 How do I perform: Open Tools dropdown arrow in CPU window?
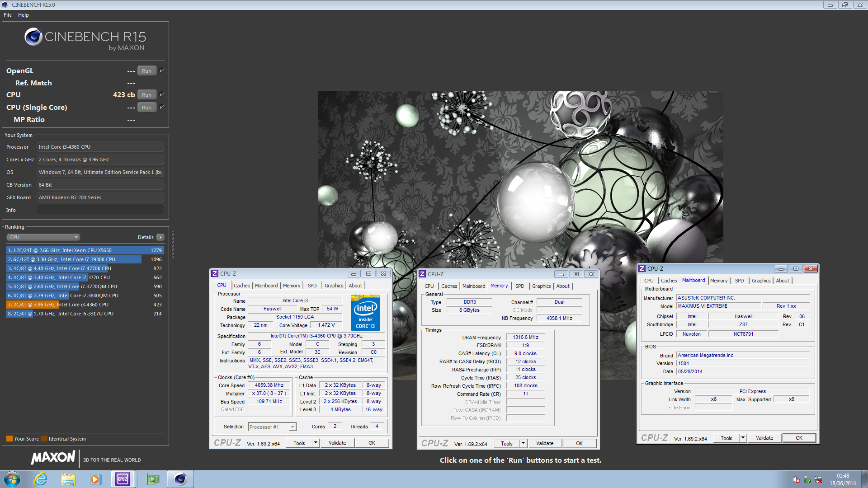pyautogui.click(x=316, y=443)
